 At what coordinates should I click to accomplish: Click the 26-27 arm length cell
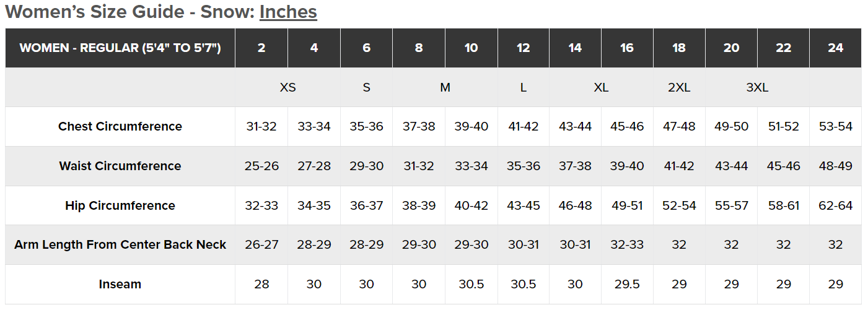point(261,244)
